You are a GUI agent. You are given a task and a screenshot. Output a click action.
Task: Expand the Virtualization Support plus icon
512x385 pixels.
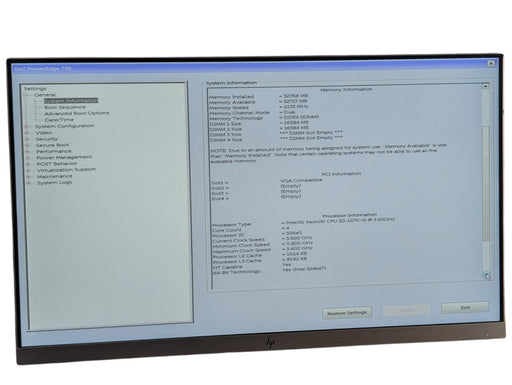click(x=29, y=170)
